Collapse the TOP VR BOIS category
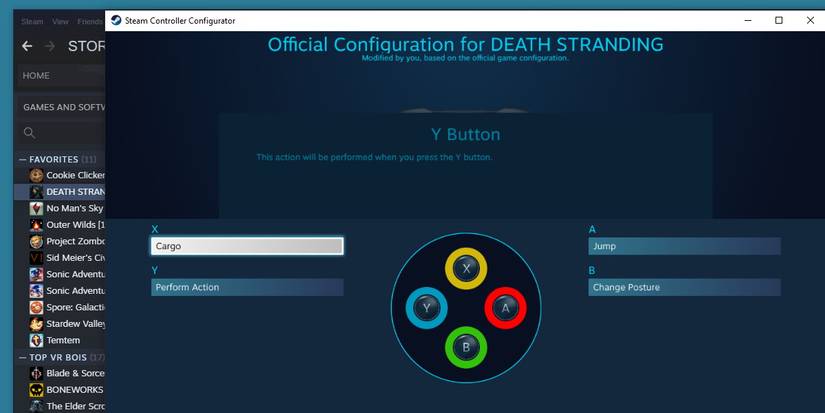 tap(23, 357)
